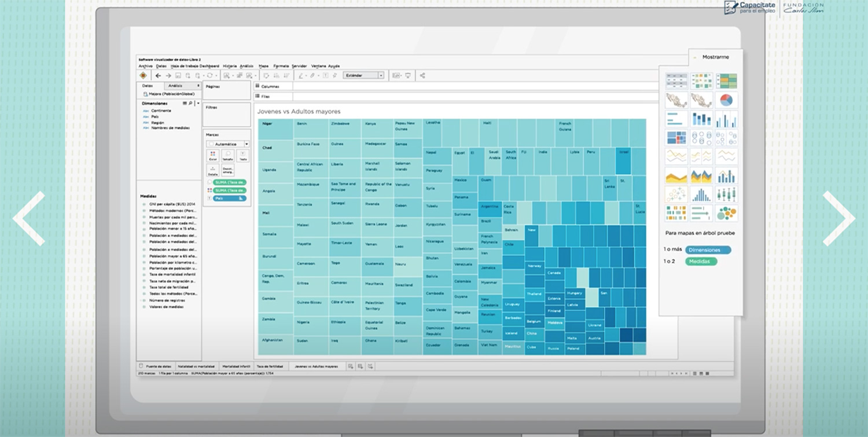Click the Mostrarme panel header
The image size is (868, 437).
point(716,57)
